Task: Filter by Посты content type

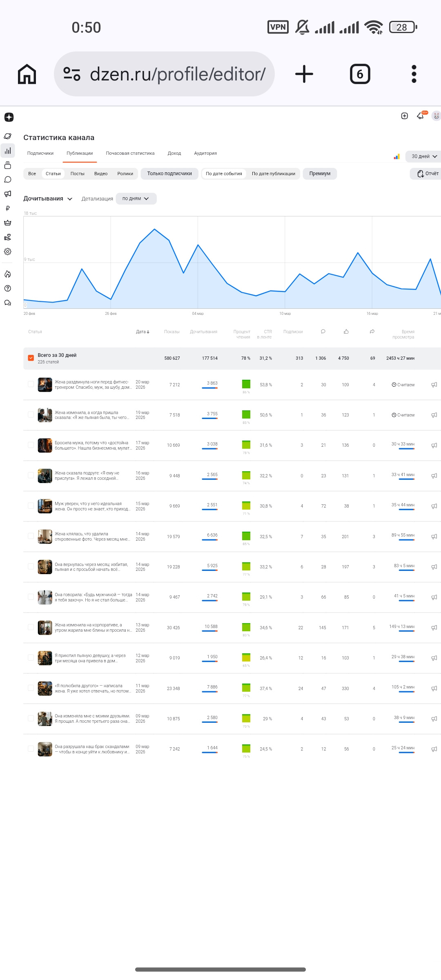Action: tap(78, 174)
